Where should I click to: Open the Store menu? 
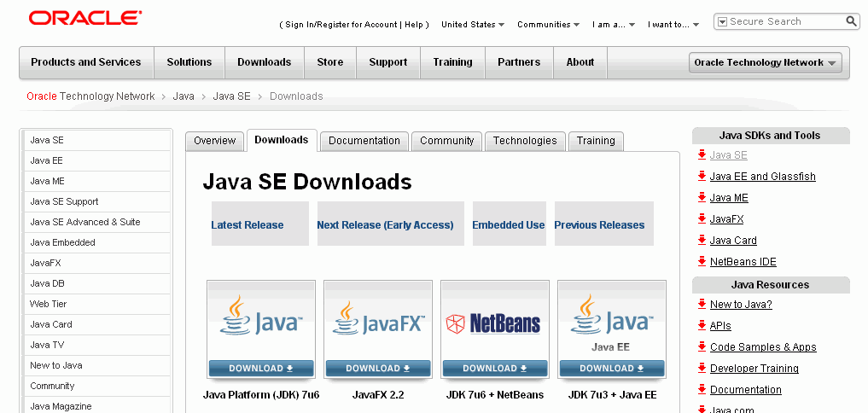tap(330, 62)
